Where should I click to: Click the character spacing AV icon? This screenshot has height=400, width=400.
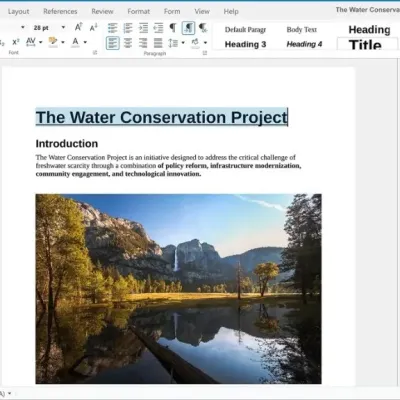coord(31,42)
